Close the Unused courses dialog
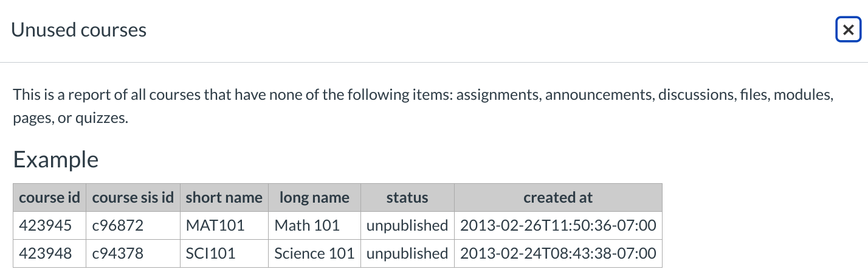Screen dimensions: 868x269 click(x=848, y=30)
